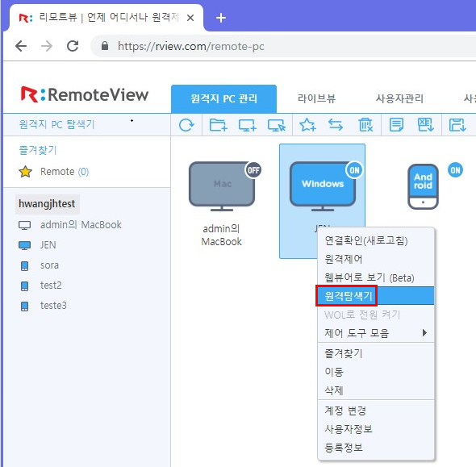
Task: Open the Remote (0) favorites entry
Action: [65, 172]
